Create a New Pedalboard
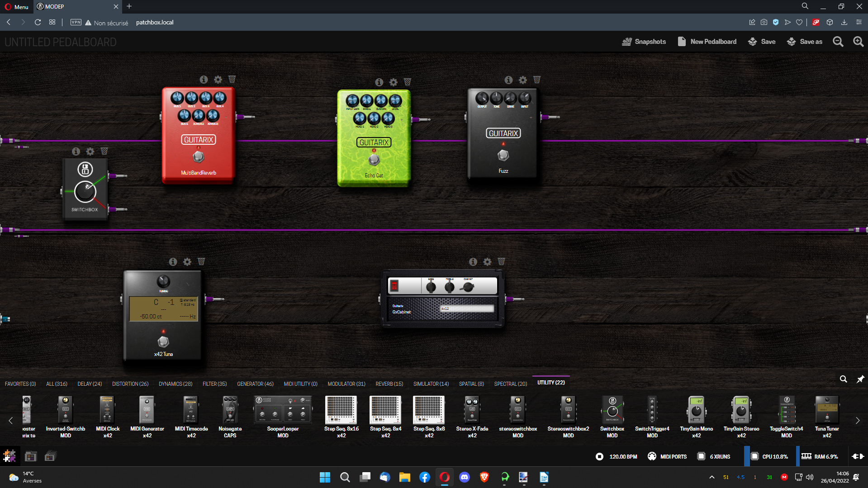Screen dimensions: 868x488 (x=707, y=42)
